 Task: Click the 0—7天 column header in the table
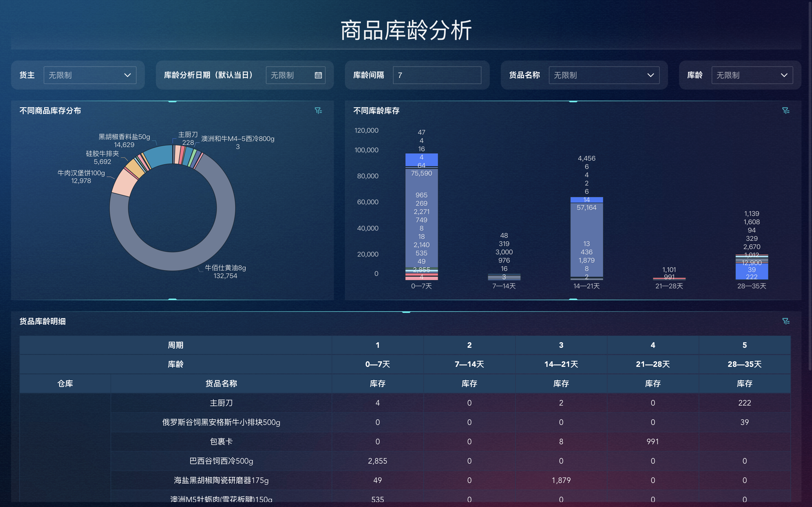pos(377,364)
